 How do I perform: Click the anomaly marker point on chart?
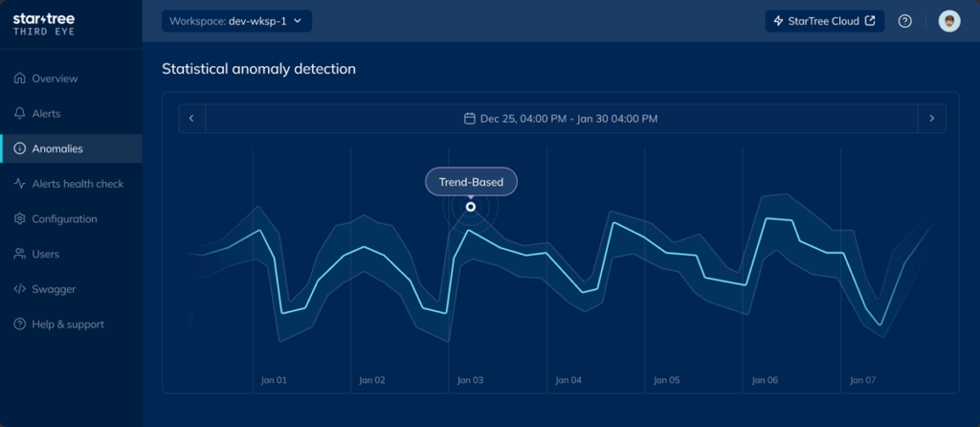click(x=470, y=207)
